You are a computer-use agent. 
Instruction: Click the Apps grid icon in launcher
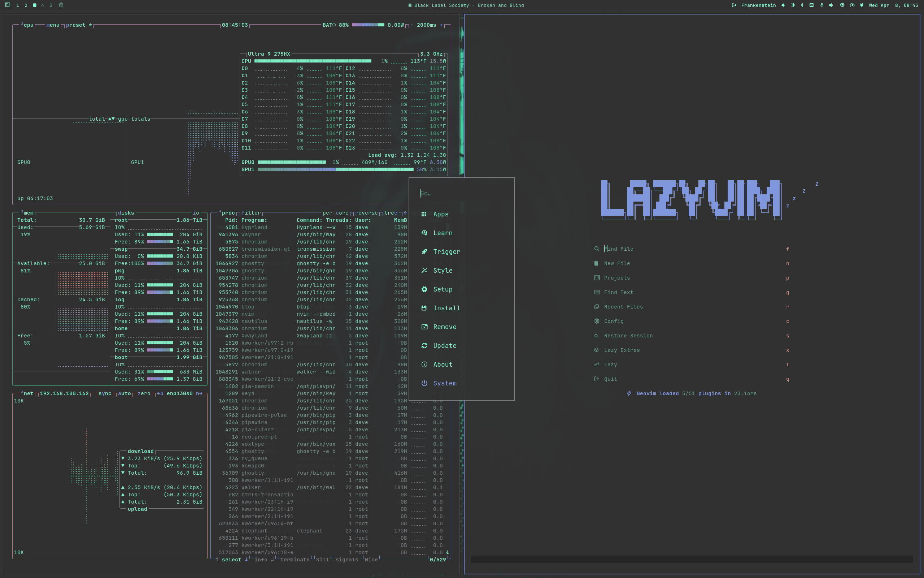pos(424,214)
